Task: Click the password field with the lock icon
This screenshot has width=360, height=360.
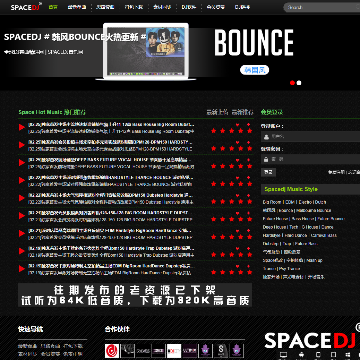Action: [310, 159]
